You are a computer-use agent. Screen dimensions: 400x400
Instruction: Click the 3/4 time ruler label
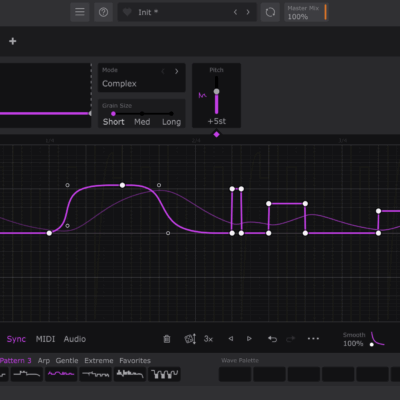click(343, 141)
